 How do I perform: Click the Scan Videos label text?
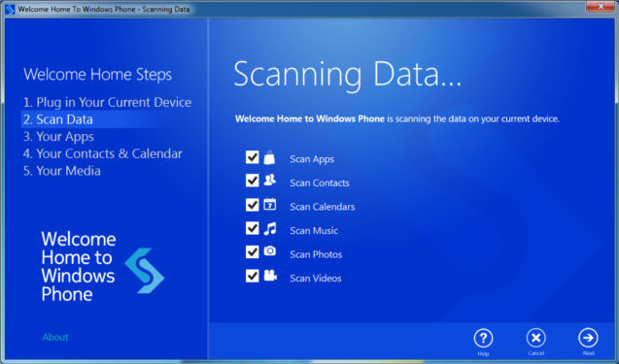coord(316,279)
